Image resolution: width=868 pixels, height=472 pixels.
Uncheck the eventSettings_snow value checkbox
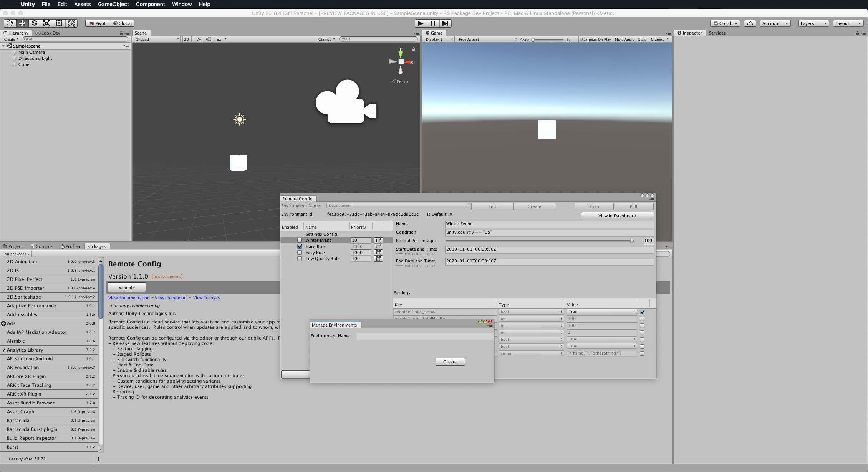click(643, 312)
